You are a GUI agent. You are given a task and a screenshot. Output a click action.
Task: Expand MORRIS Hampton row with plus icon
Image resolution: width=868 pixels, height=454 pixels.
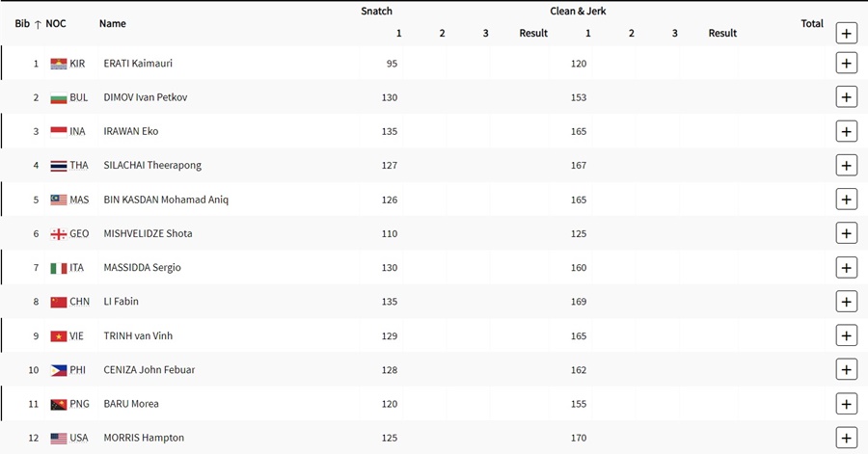point(846,438)
